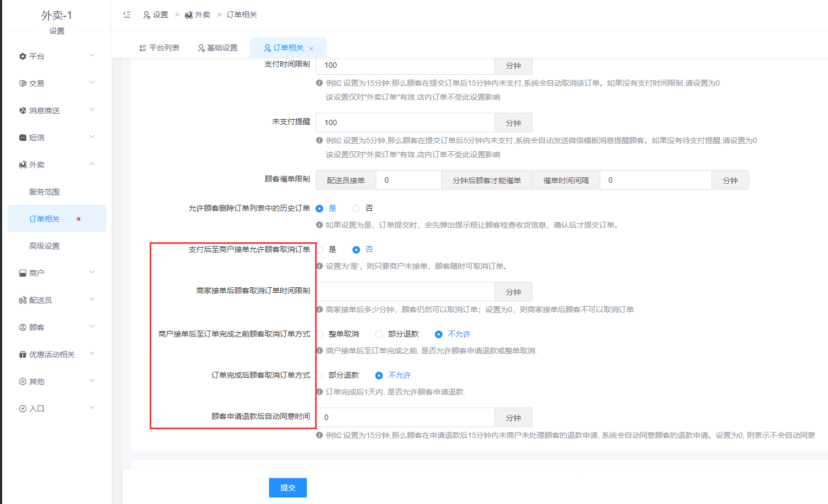The width and height of the screenshot is (828, 504).
Task: Click the info icon under 支付时间限制
Action: [319, 83]
